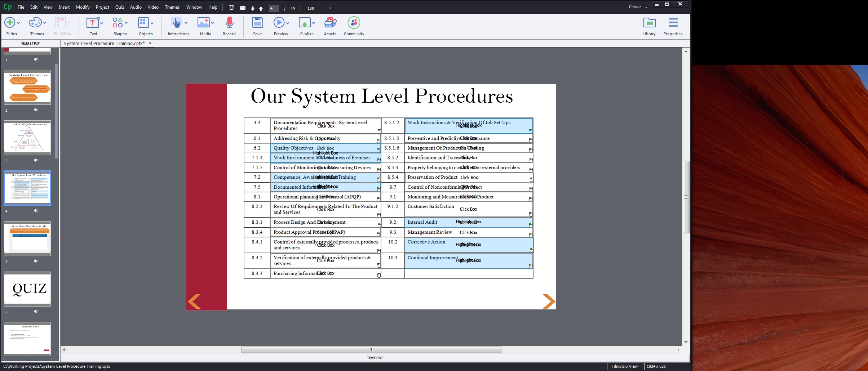
Task: Expand the Objects dropdown arrow
Action: [x=152, y=23]
